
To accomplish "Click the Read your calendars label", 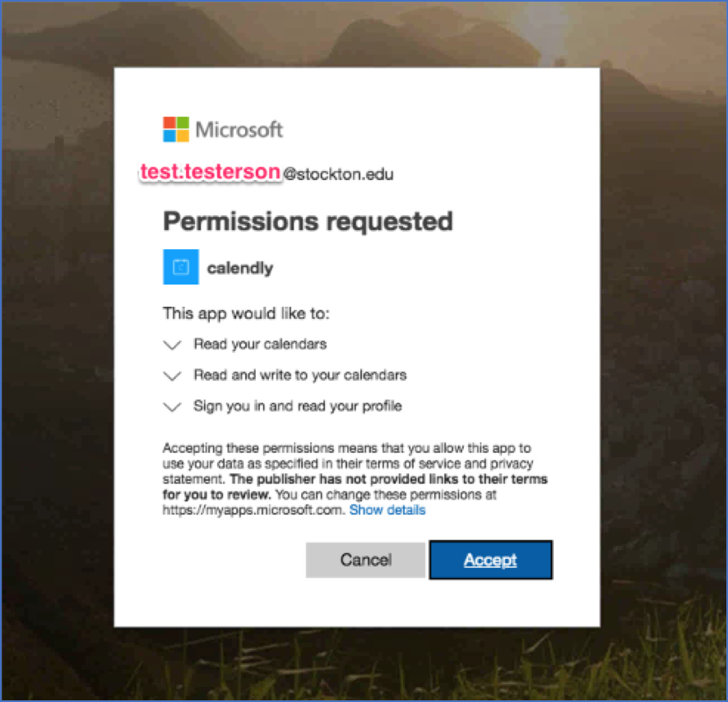I will point(261,344).
